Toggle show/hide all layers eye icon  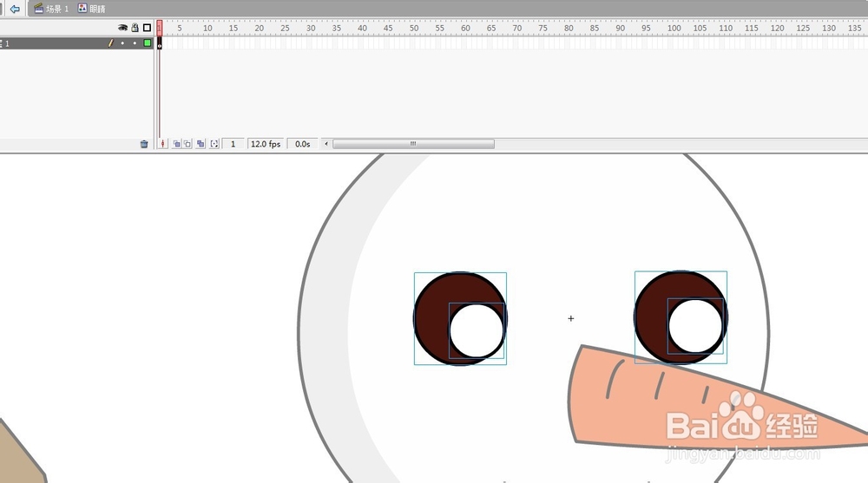[123, 28]
